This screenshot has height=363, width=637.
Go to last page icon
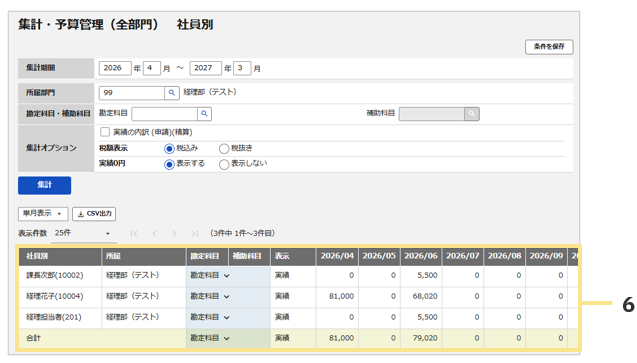click(195, 233)
